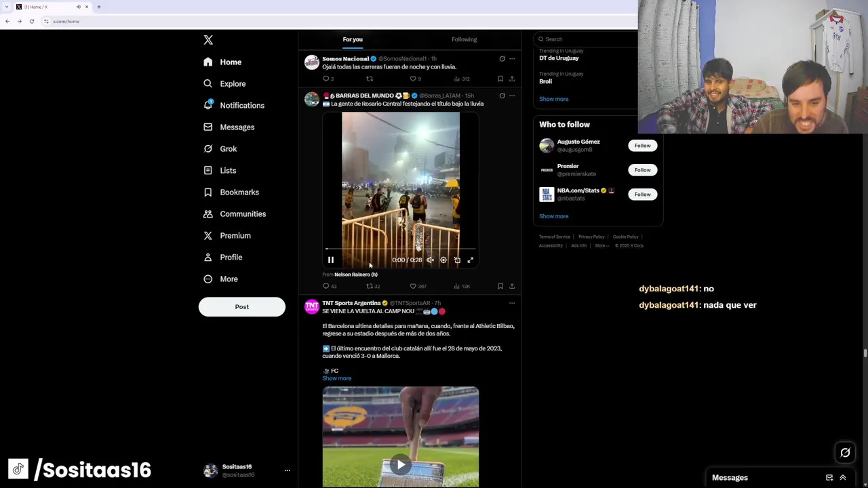Like the Somos Nacional post
This screenshot has height=488, width=868.
pos(414,79)
